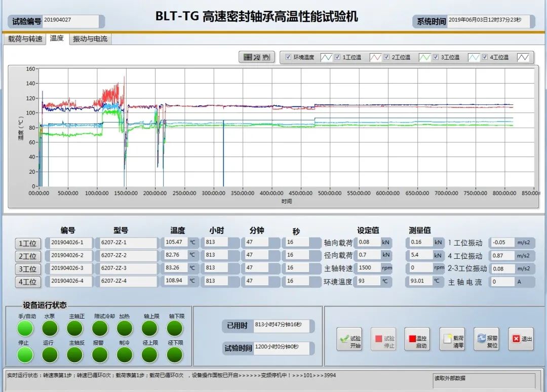This screenshot has width=547, height=392.
Task: Select the crosshair cursor tool on graph palette
Action: click(x=248, y=57)
